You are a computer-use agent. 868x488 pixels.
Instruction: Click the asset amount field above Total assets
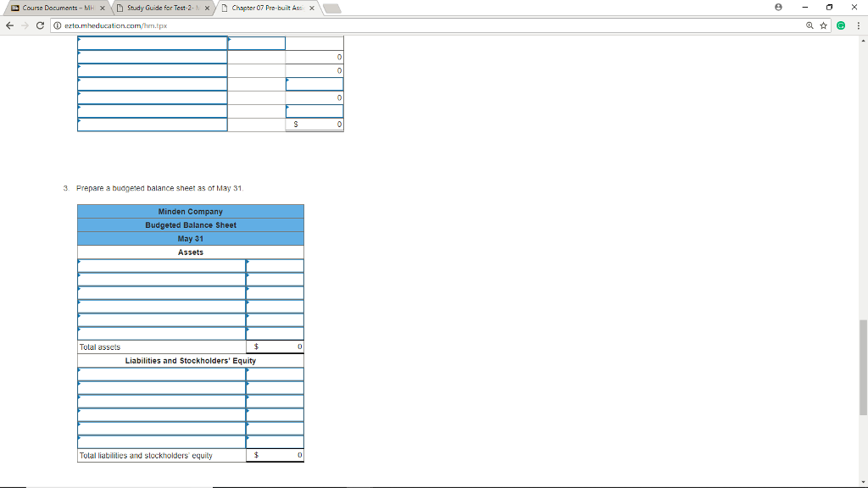pos(275,334)
